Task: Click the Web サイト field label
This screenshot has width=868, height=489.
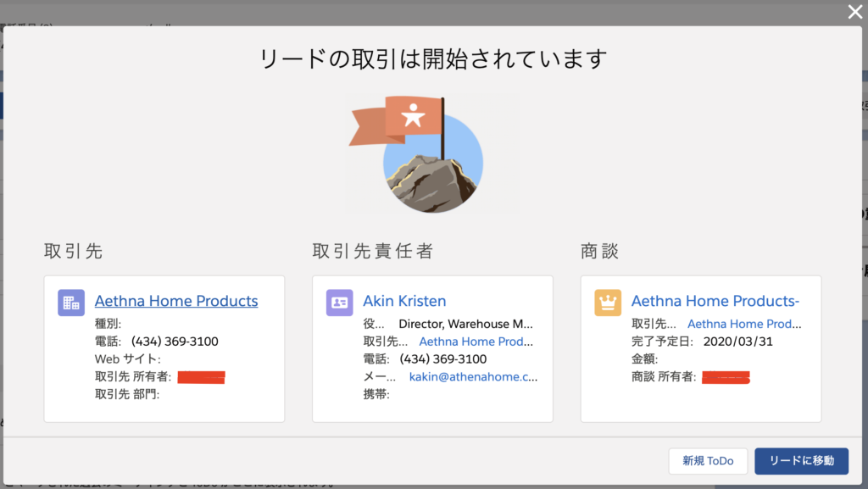Action: pos(128,359)
